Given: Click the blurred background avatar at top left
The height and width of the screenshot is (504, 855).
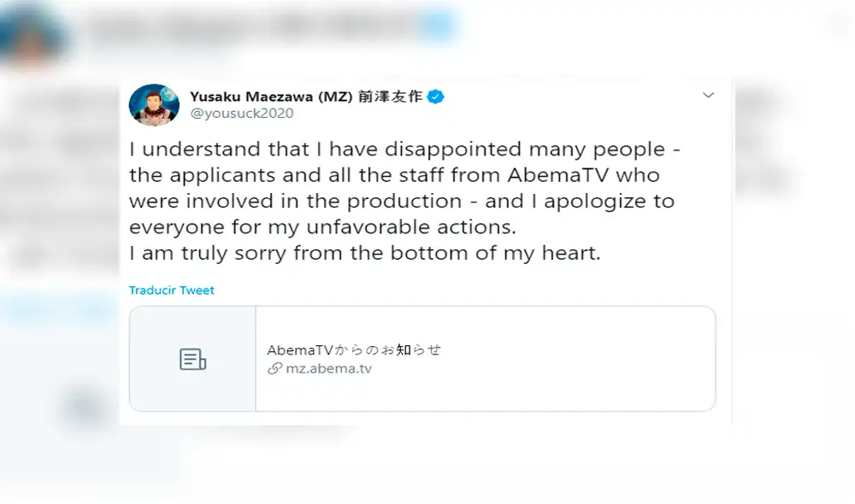Looking at the screenshot, I should coord(34,34).
